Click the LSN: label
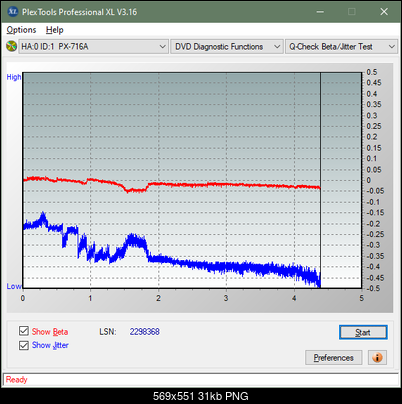The width and height of the screenshot is (402, 404). tap(108, 332)
